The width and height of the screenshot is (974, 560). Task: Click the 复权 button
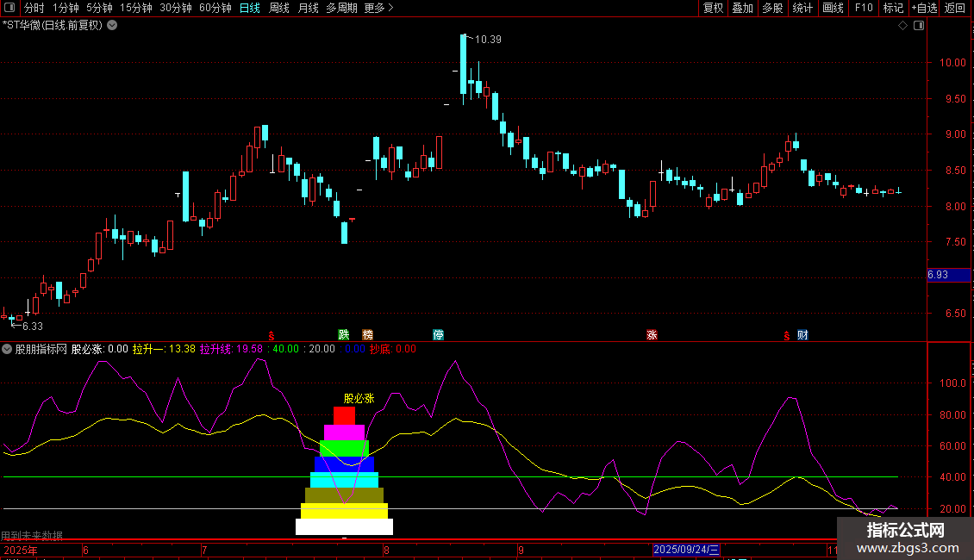(713, 9)
